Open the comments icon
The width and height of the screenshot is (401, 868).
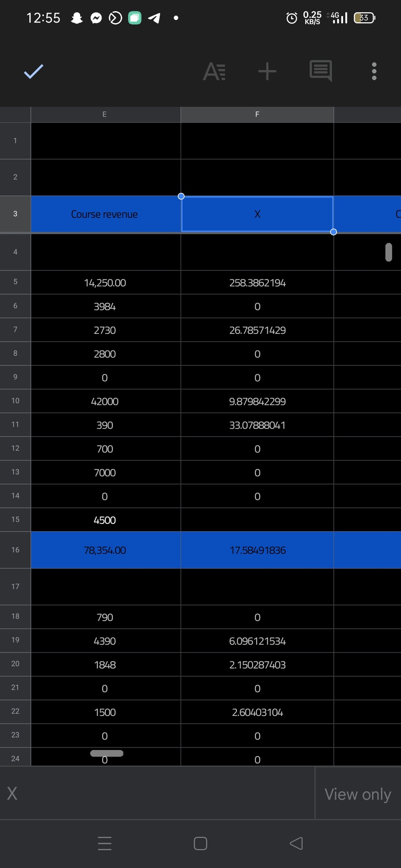(x=321, y=71)
